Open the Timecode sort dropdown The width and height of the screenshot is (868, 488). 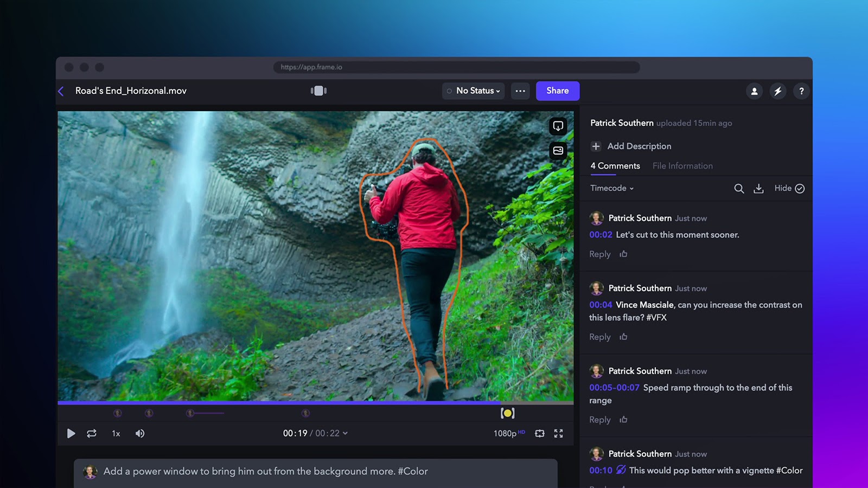611,188
